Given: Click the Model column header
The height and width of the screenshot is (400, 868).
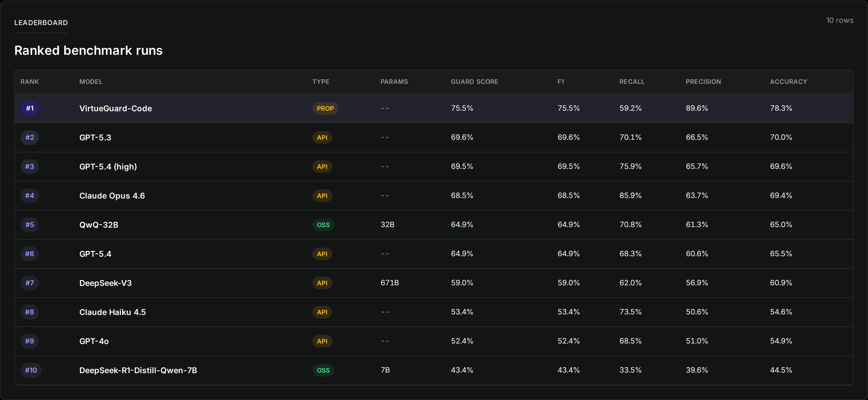Looking at the screenshot, I should tap(91, 82).
